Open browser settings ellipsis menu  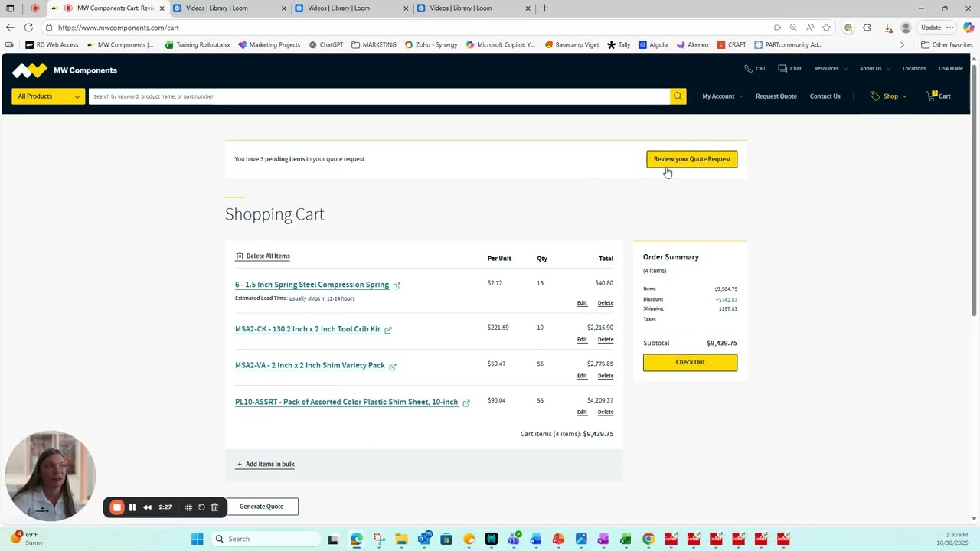pyautogui.click(x=949, y=28)
